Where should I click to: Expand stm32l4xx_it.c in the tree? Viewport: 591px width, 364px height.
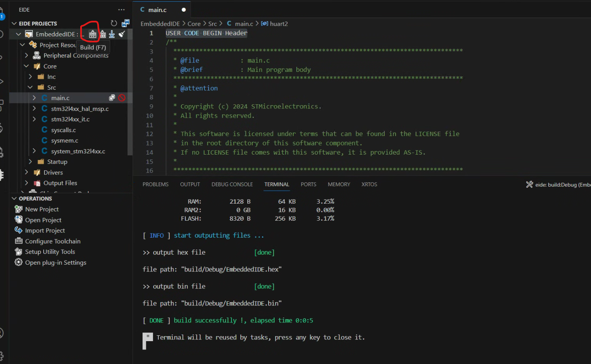(34, 119)
